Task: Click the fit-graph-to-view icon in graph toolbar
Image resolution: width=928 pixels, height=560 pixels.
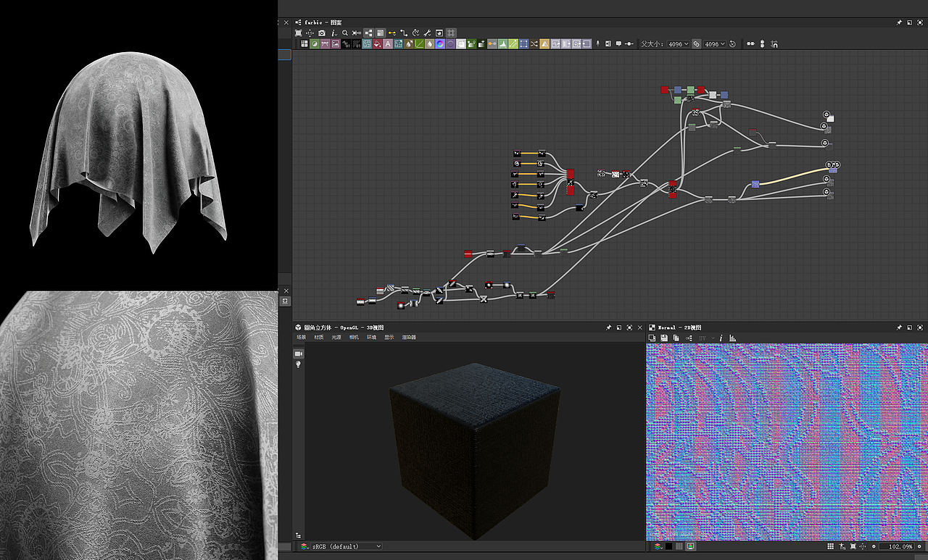Action: [x=298, y=33]
